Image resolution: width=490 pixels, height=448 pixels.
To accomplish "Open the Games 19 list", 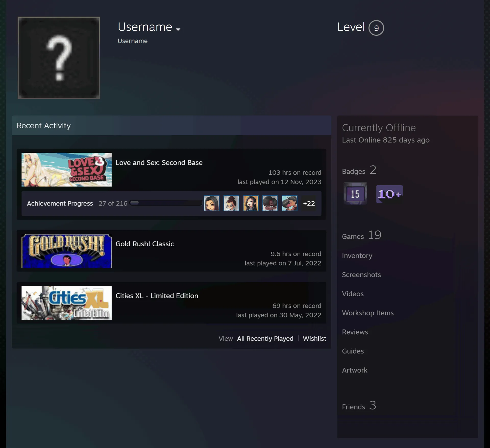I will [x=362, y=235].
